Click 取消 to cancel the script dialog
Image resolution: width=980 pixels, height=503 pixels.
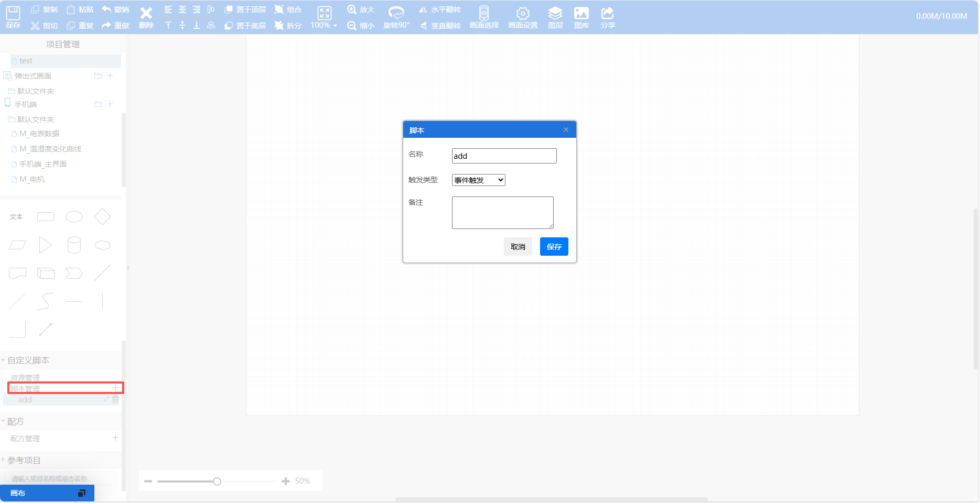[x=518, y=247]
